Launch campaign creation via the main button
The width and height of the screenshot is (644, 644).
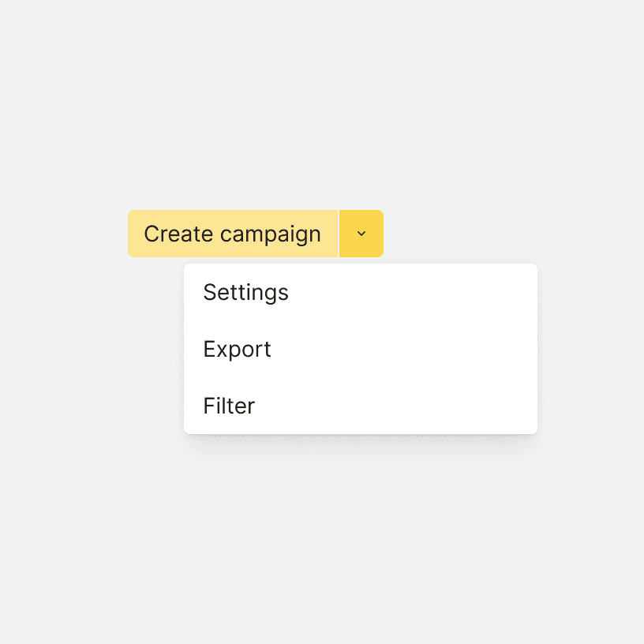[232, 234]
